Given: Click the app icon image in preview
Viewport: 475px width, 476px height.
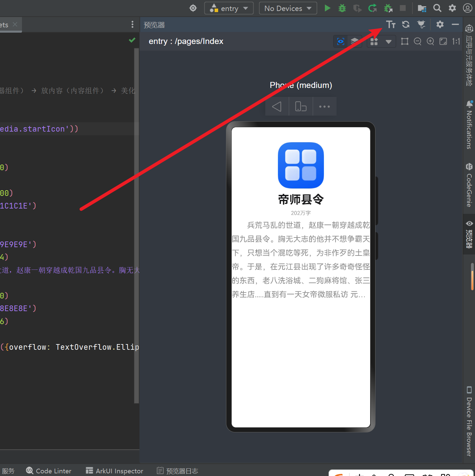Looking at the screenshot, I should (301, 165).
